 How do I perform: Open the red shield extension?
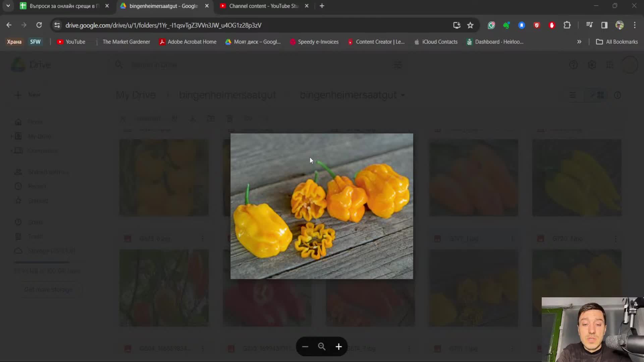537,25
